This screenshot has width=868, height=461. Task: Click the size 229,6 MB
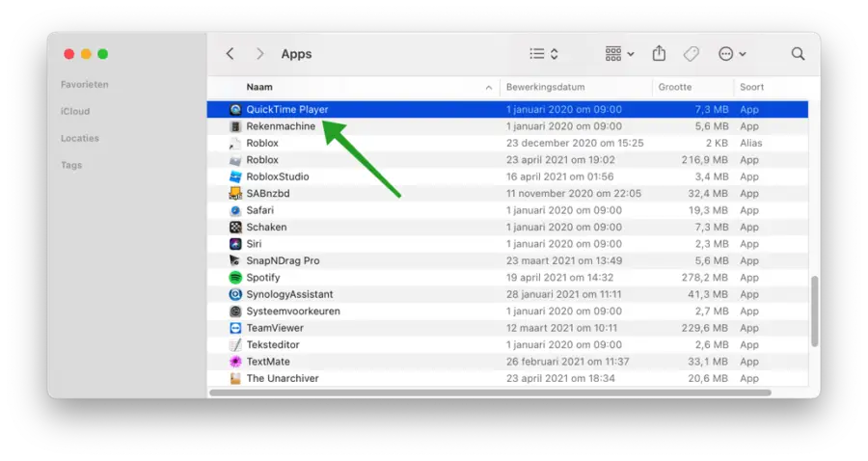[705, 328]
